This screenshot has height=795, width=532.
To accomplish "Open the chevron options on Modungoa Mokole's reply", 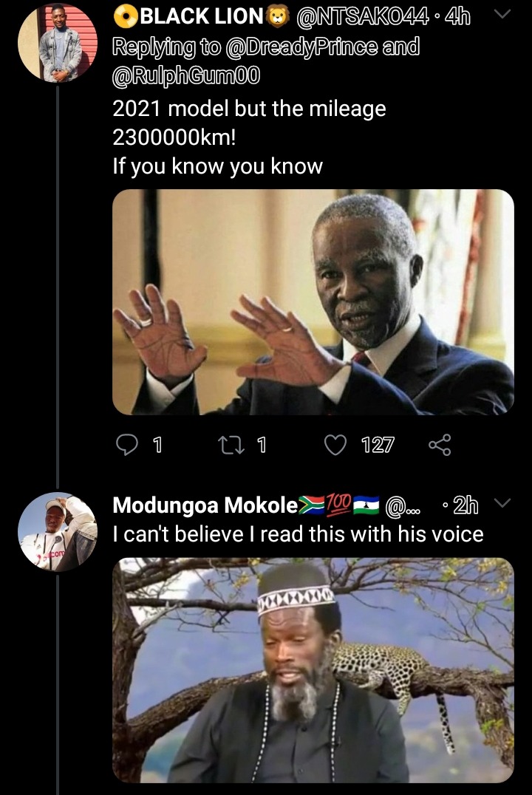I will (502, 503).
